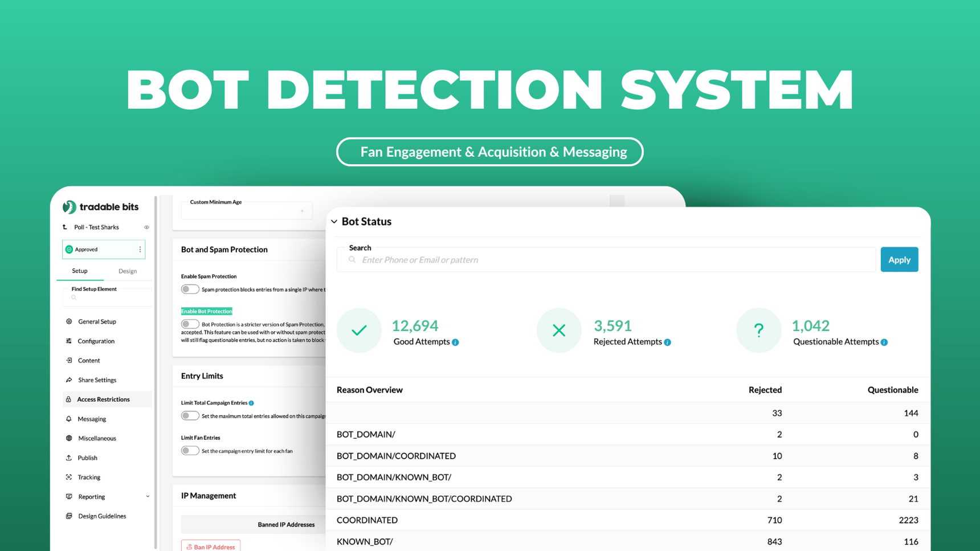
Task: Click the Ban IP Address button
Action: coord(211,546)
